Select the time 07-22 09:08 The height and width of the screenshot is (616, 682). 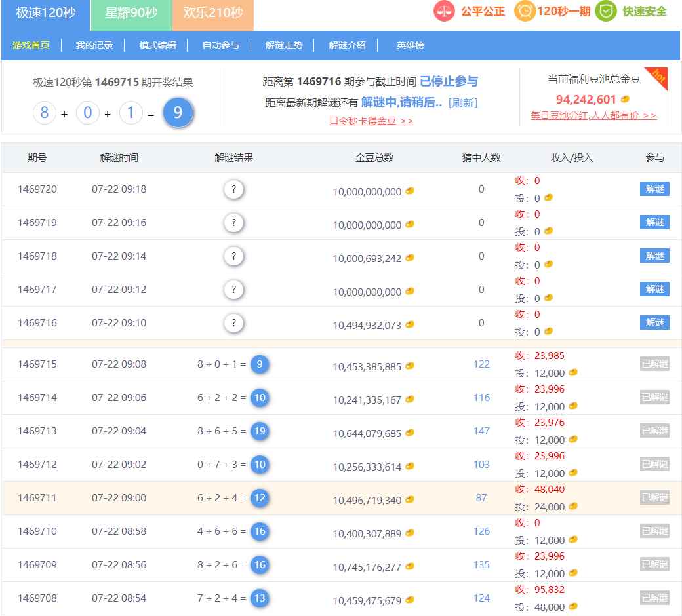click(119, 364)
